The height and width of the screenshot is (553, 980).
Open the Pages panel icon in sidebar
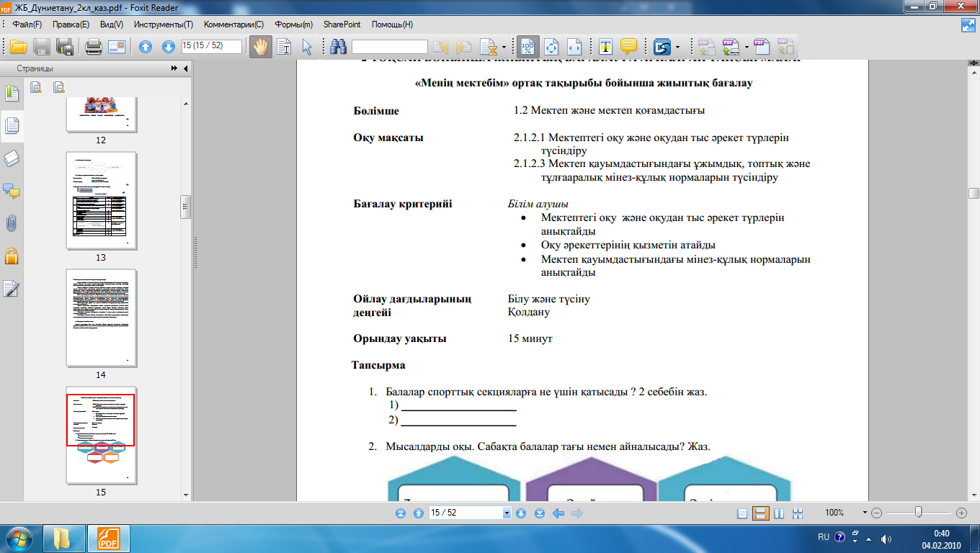click(x=12, y=126)
